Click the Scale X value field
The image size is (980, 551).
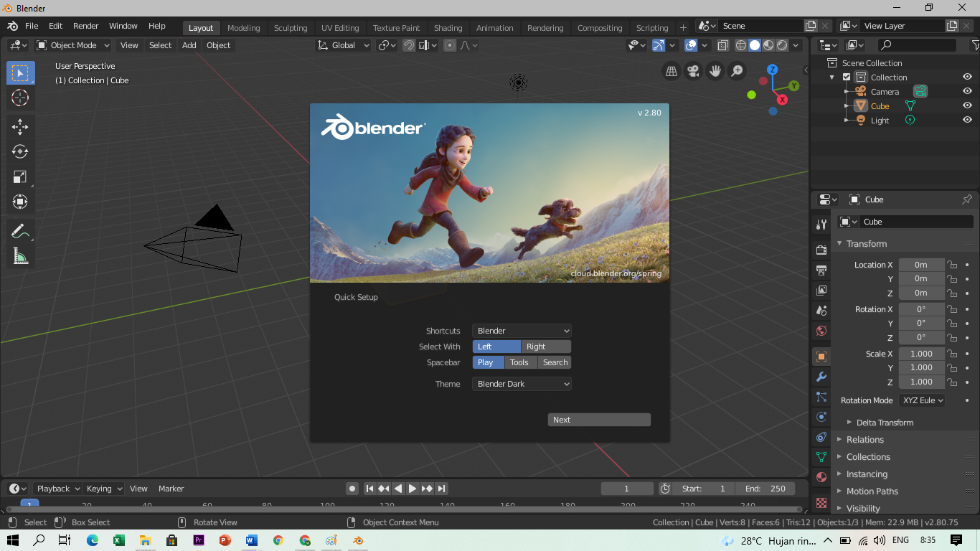point(921,354)
